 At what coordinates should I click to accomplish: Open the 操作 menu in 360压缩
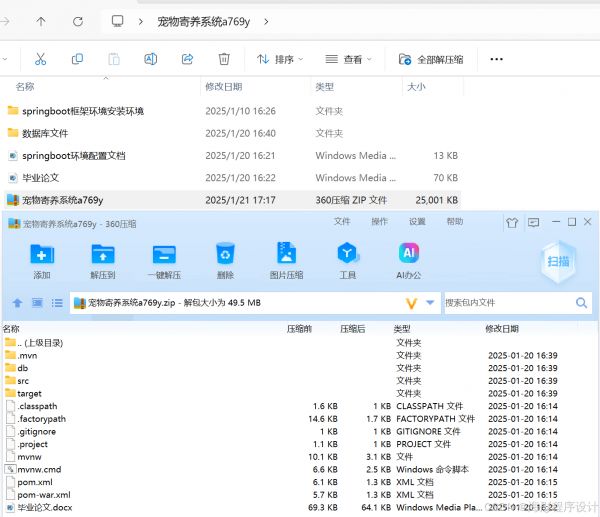pyautogui.click(x=380, y=222)
